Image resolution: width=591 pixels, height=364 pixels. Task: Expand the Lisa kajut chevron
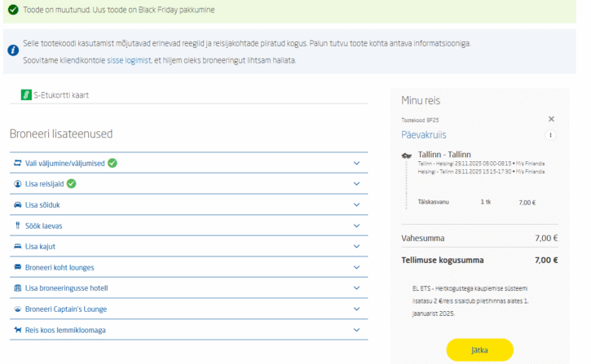click(x=356, y=246)
